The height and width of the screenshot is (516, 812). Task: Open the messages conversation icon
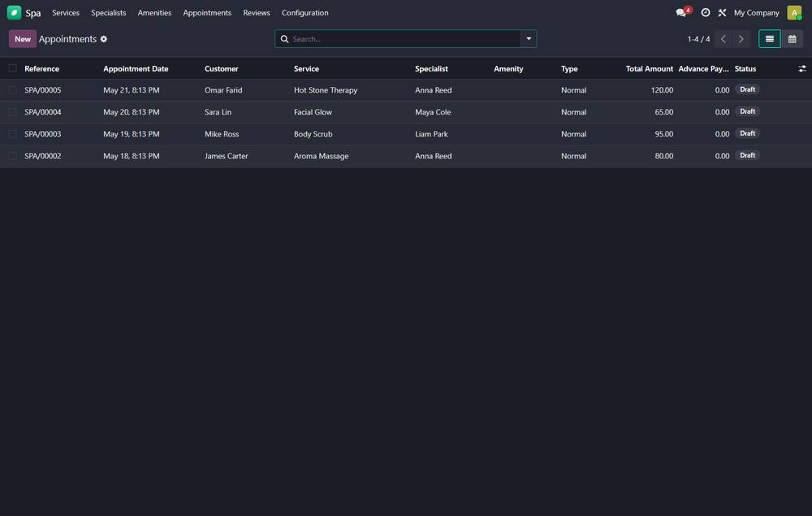tap(681, 12)
